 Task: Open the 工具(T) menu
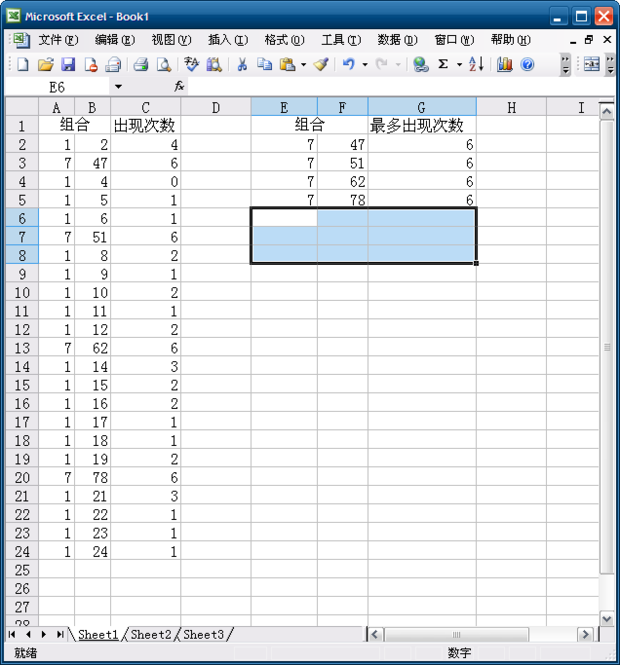(x=341, y=40)
